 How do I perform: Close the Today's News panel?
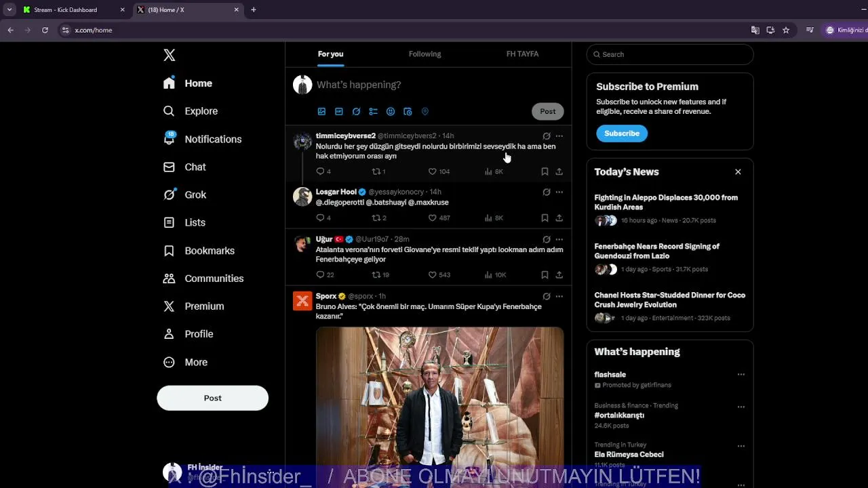[738, 172]
